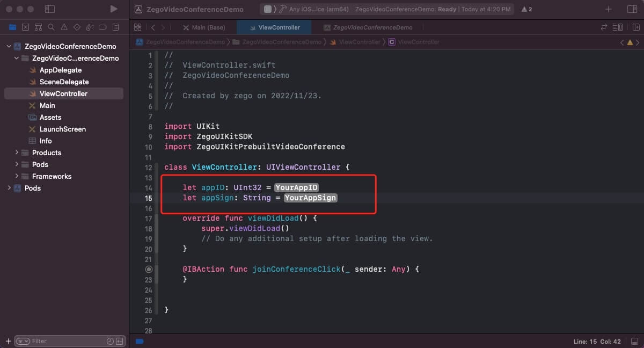Screen dimensions: 644x348
Task: Choose the Any iOS Device run destination
Action: (x=318, y=9)
